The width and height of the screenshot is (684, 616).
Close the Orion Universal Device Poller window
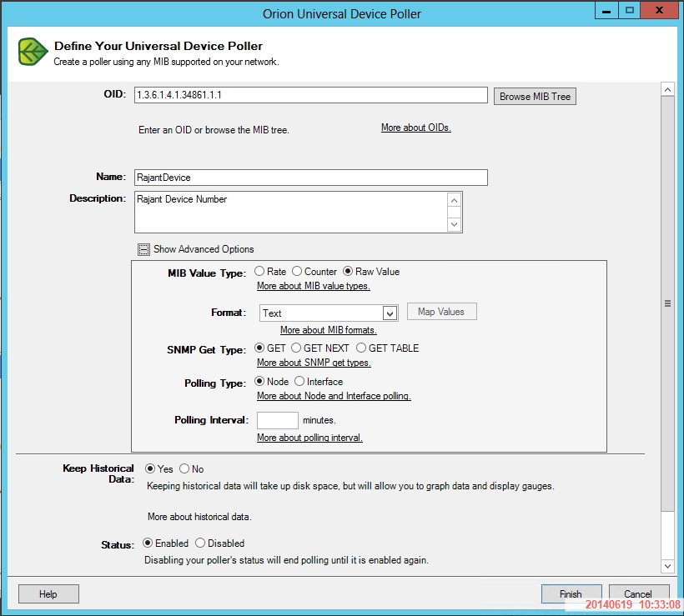coord(660,11)
